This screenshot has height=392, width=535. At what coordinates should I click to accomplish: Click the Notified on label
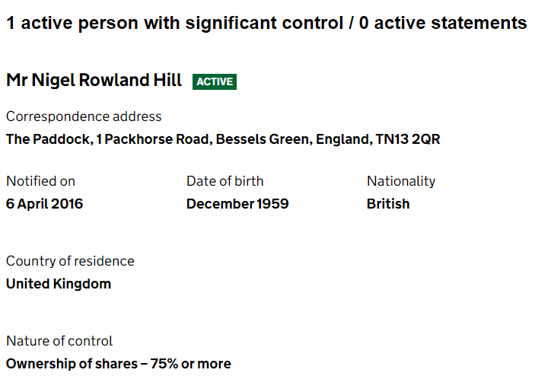40,181
